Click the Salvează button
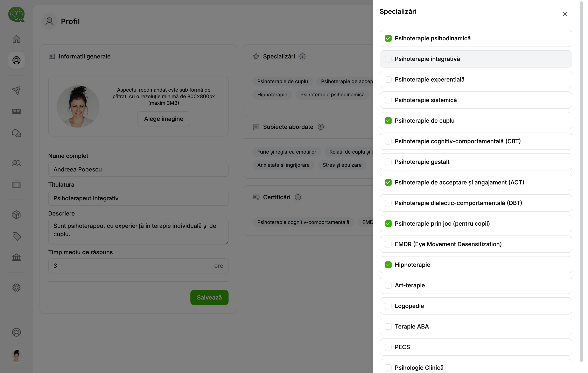The height and width of the screenshot is (373, 588). coord(209,297)
